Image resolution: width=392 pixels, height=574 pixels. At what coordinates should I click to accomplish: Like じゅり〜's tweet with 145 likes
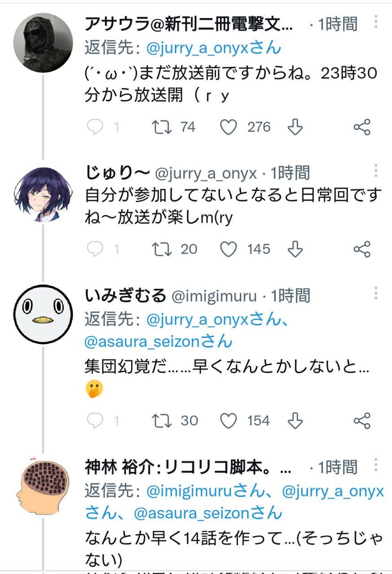click(x=228, y=249)
